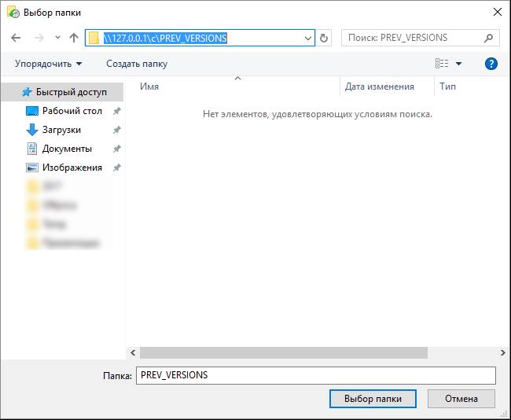Screen dimensions: 511x420
Task: Click the search magnifier icon
Action: coord(488,38)
